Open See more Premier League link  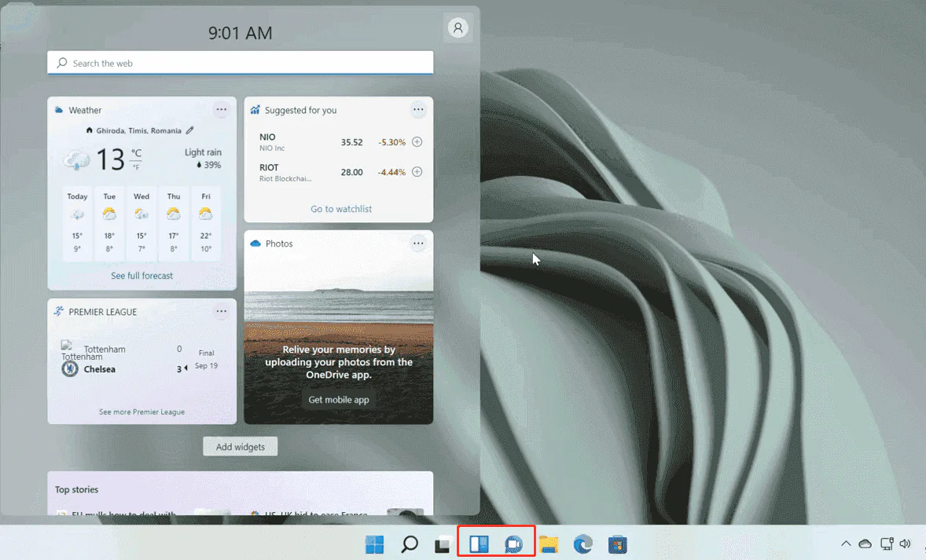point(141,412)
